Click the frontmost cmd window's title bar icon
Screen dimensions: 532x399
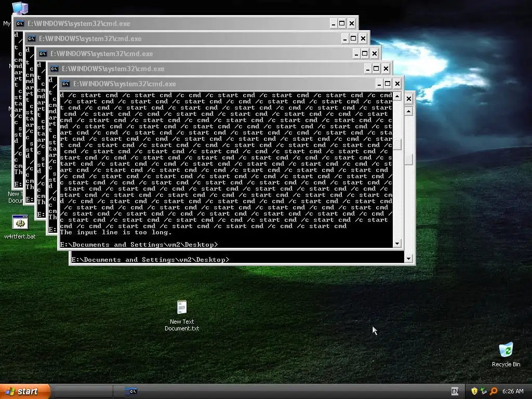coord(65,84)
